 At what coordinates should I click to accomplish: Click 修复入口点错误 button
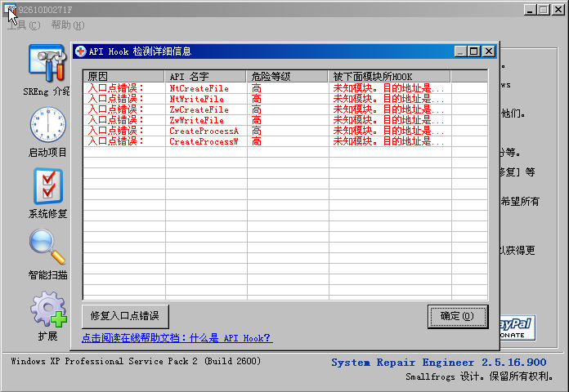coord(125,316)
